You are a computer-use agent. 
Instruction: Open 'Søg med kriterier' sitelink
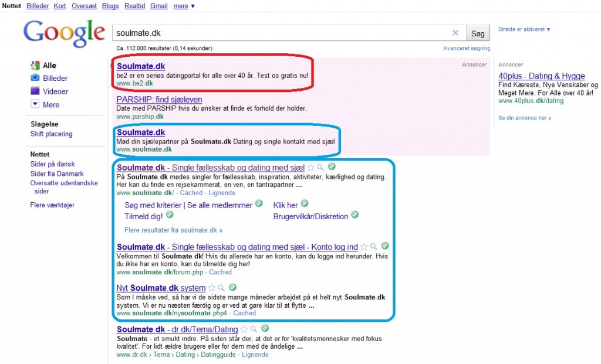point(153,205)
